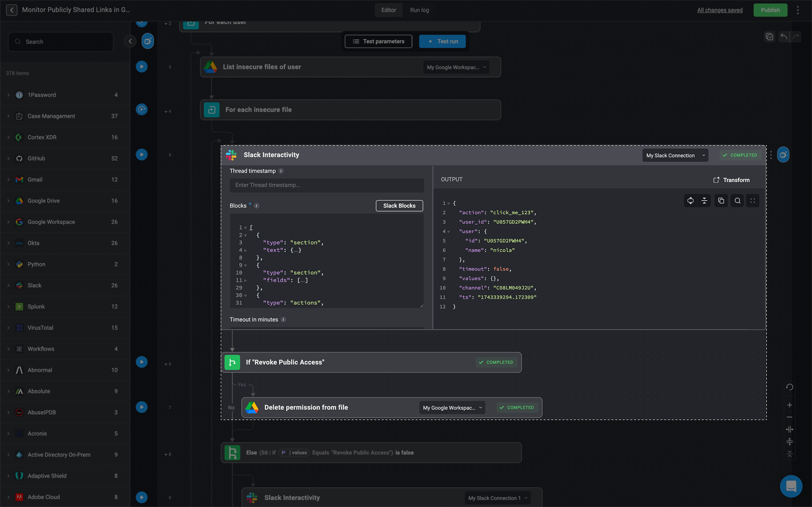Image resolution: width=812 pixels, height=507 pixels.
Task: Click the Google Drive icon on Delete permission step
Action: [252, 408]
